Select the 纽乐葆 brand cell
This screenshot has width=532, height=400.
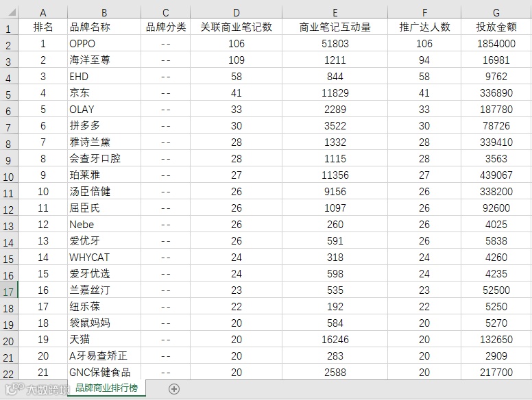click(104, 306)
